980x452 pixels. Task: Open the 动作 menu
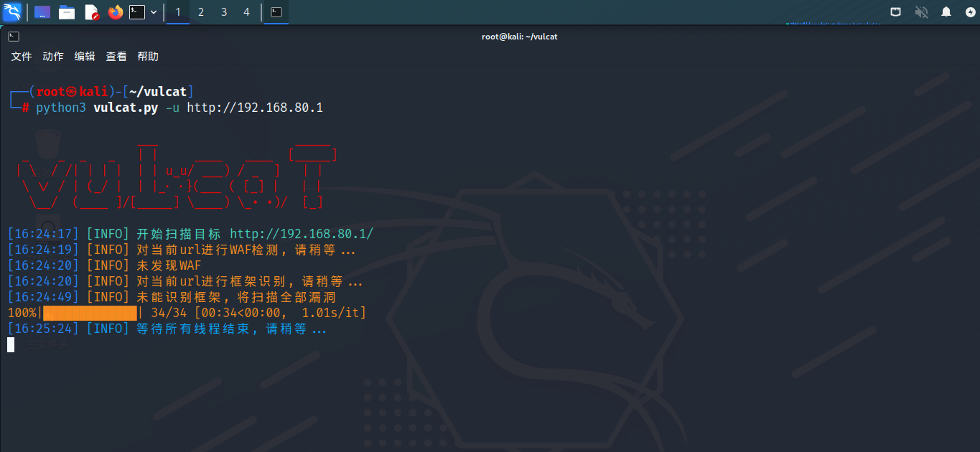tap(53, 56)
